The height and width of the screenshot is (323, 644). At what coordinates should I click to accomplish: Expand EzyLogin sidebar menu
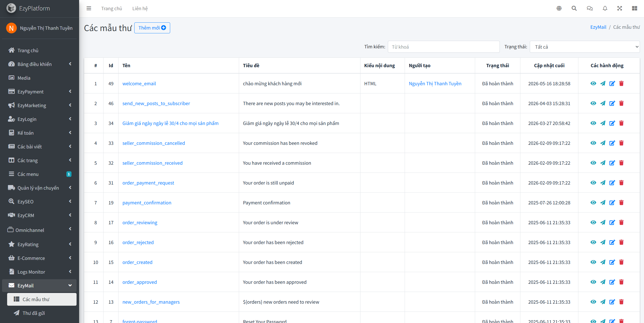39,119
